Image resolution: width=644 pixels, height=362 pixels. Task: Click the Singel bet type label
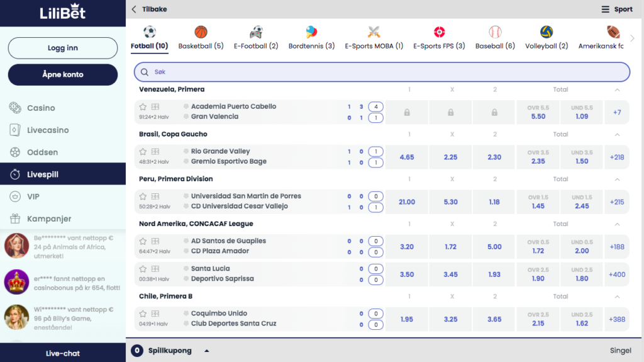(x=620, y=351)
